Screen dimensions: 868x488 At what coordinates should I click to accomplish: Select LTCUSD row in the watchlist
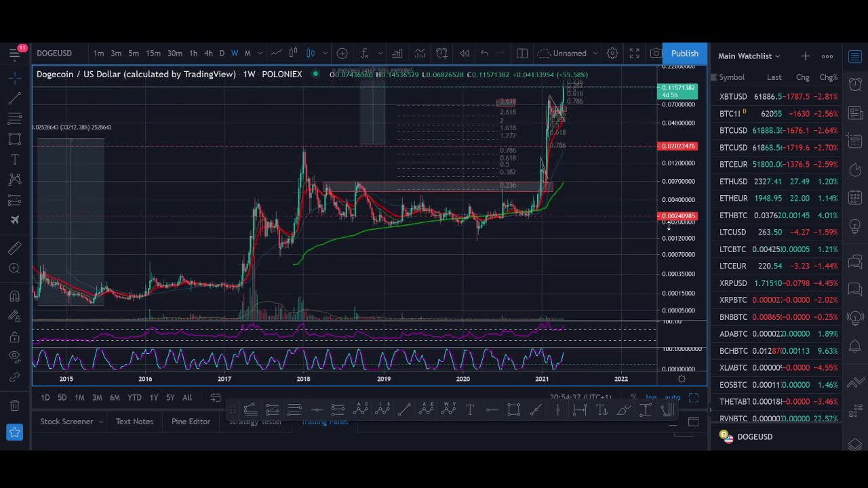point(775,232)
